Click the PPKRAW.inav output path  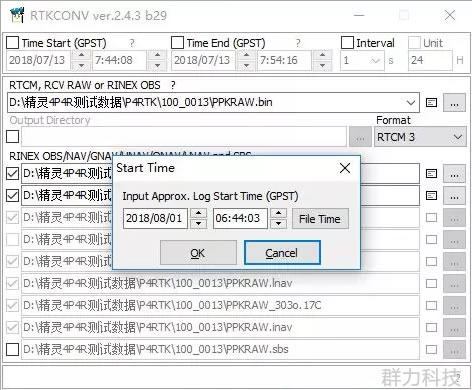(220, 328)
